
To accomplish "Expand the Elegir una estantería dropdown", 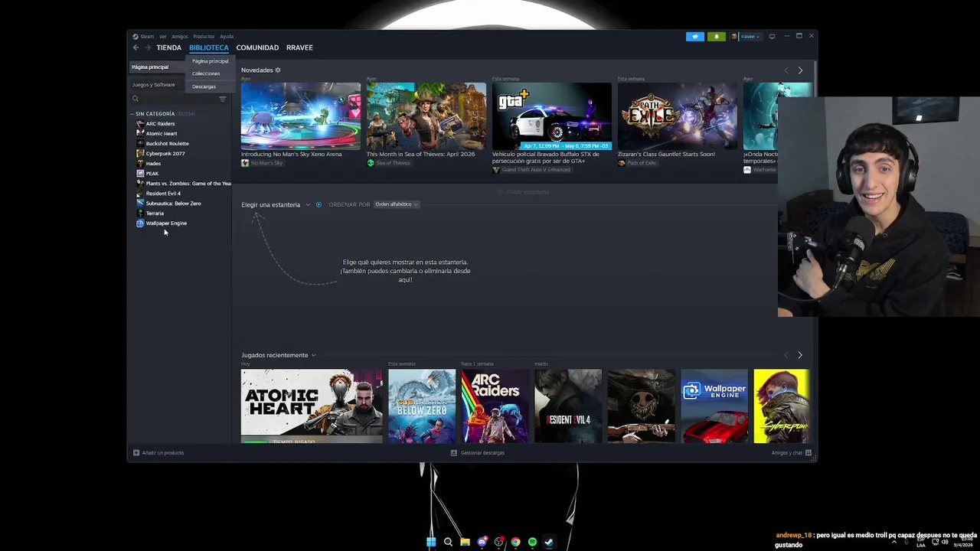I will click(x=308, y=204).
